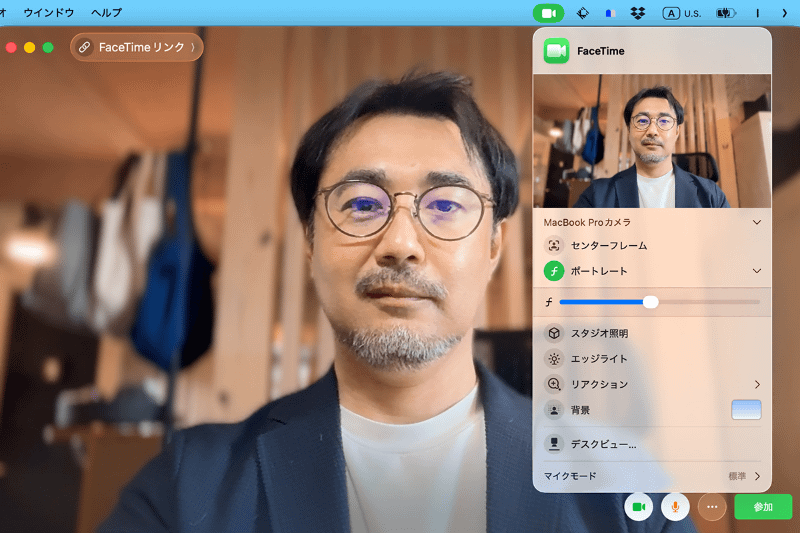Open マイクモード 標準 chevron
Viewport: 800px width, 533px height.
pos(758,476)
